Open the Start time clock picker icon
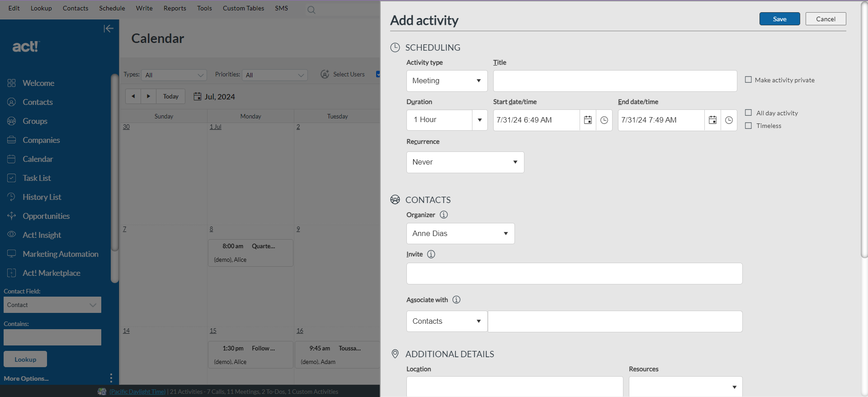Image resolution: width=868 pixels, height=397 pixels. pos(604,120)
